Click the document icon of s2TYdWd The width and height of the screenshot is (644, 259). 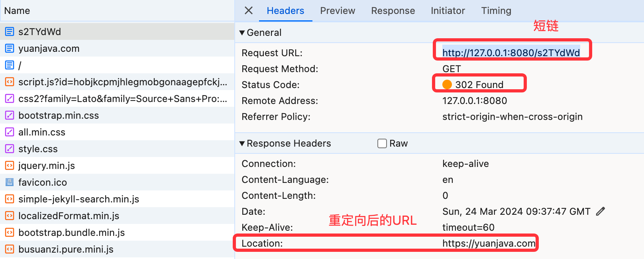[10, 31]
